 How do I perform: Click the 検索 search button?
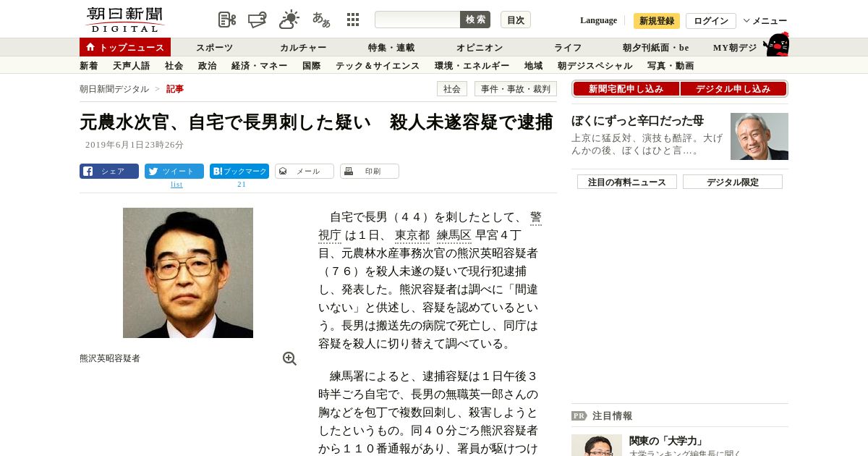475,20
